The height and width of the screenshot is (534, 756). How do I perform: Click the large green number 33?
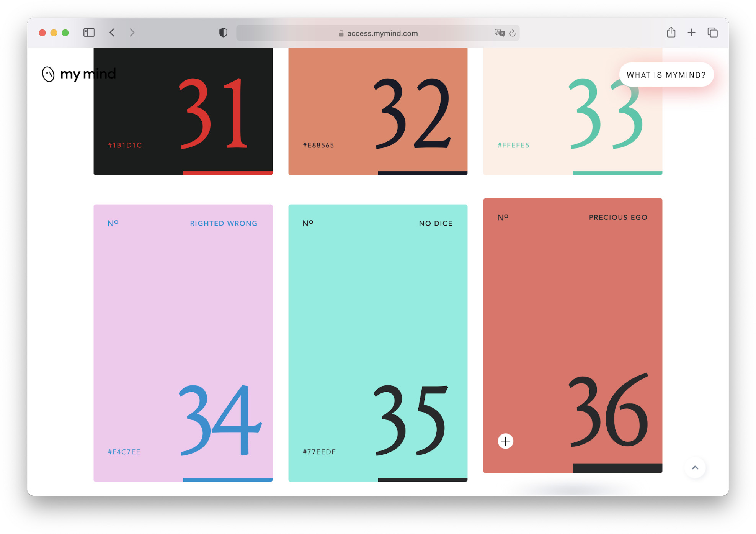606,113
